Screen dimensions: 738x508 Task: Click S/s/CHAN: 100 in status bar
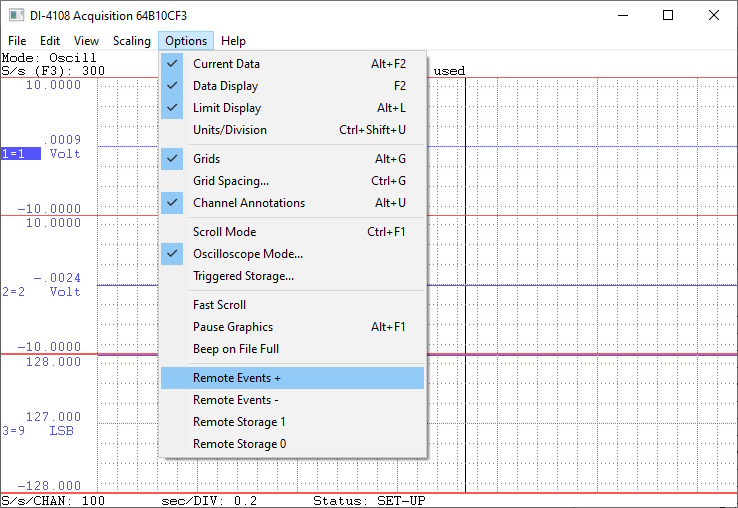point(53,500)
